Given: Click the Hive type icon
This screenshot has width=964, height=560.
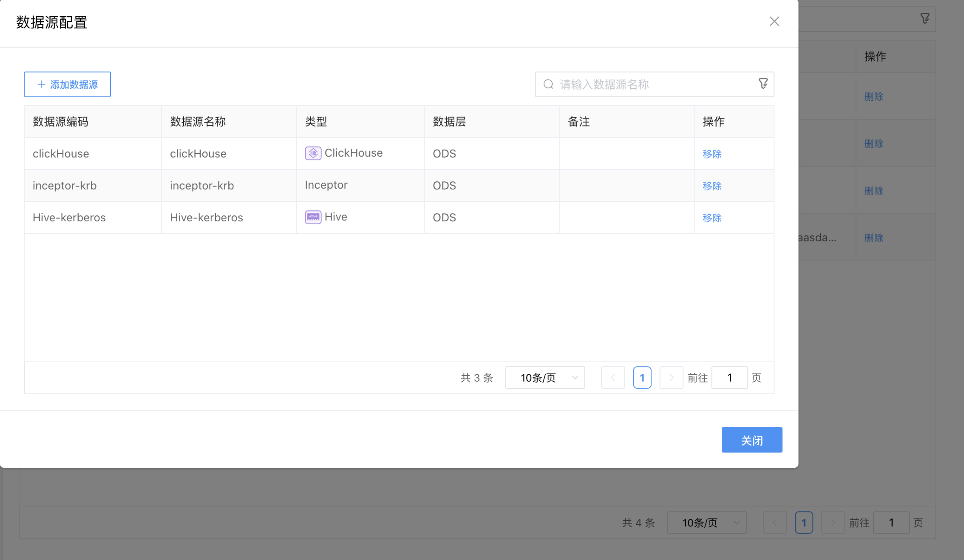Looking at the screenshot, I should click(x=313, y=217).
